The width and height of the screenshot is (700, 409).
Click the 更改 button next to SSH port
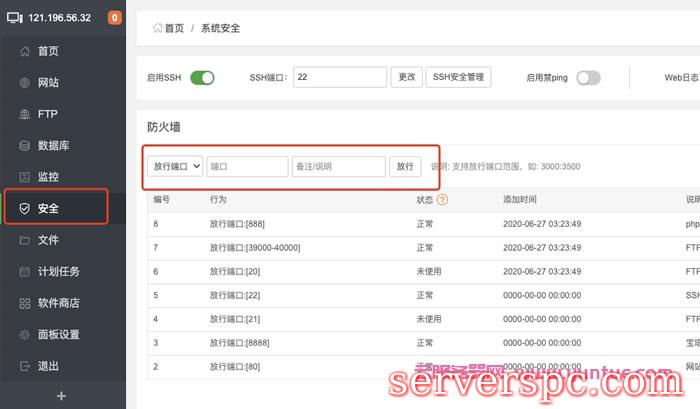(405, 77)
